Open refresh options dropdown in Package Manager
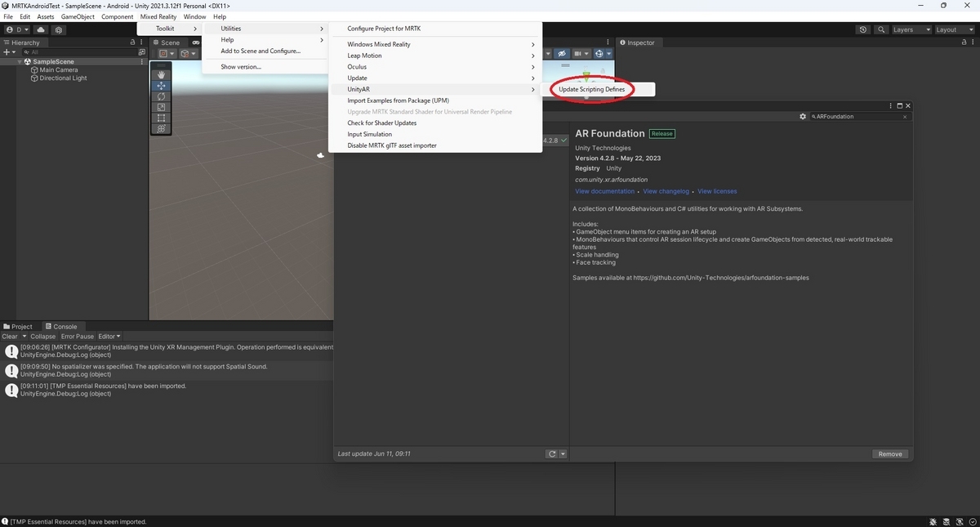This screenshot has width=980, height=527. click(563, 454)
